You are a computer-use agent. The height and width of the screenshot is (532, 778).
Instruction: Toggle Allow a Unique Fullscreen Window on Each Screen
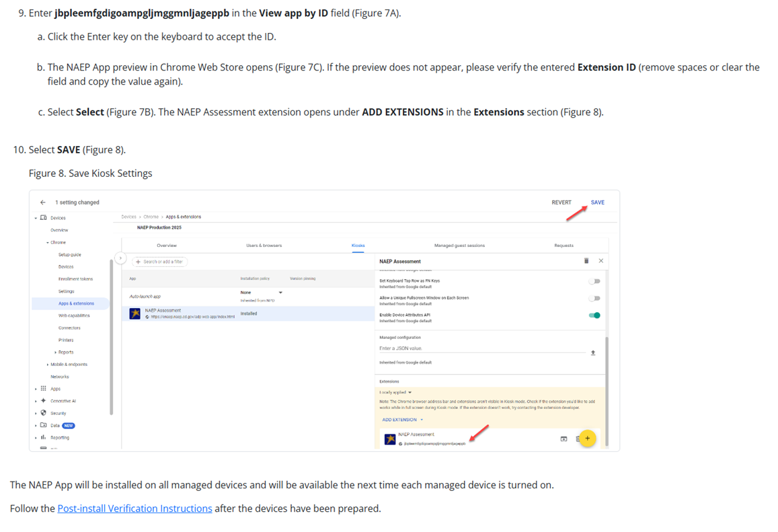click(x=594, y=298)
